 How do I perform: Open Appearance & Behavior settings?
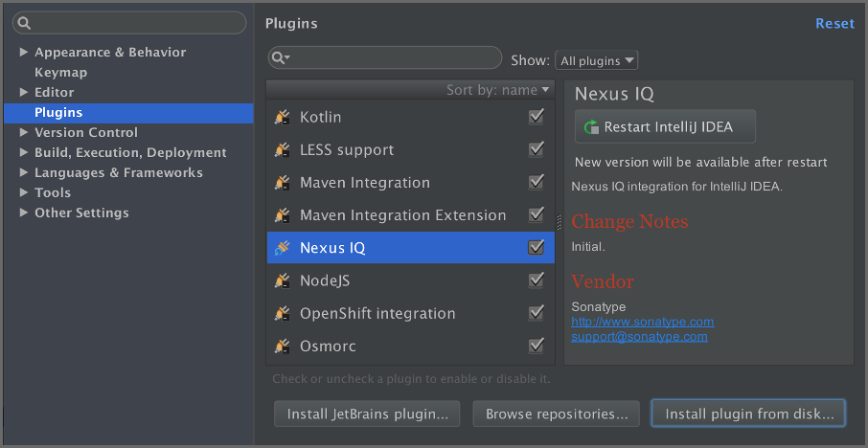(x=110, y=52)
